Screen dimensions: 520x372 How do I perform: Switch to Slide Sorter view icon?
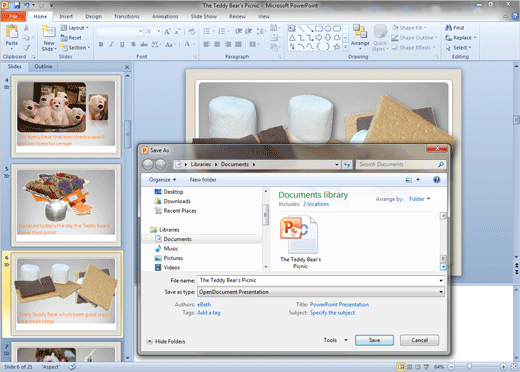coord(410,367)
